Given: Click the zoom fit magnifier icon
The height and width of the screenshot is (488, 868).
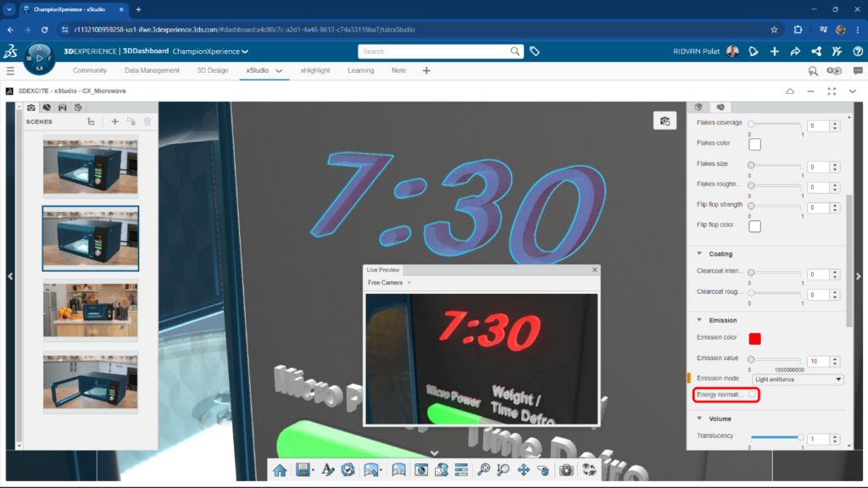Looking at the screenshot, I should coord(484,469).
